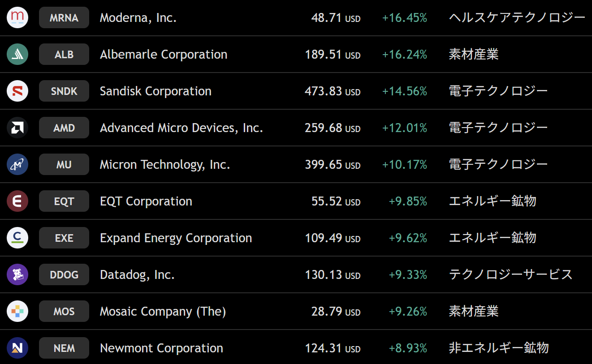
Task: Click the EQT Corporation logo icon
Action: tap(17, 201)
